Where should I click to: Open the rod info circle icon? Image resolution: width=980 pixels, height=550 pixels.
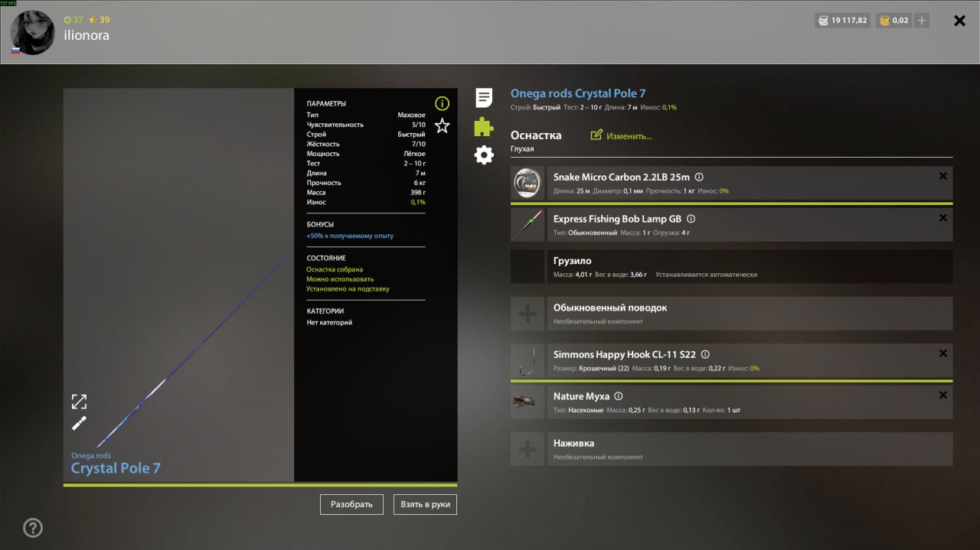tap(442, 103)
